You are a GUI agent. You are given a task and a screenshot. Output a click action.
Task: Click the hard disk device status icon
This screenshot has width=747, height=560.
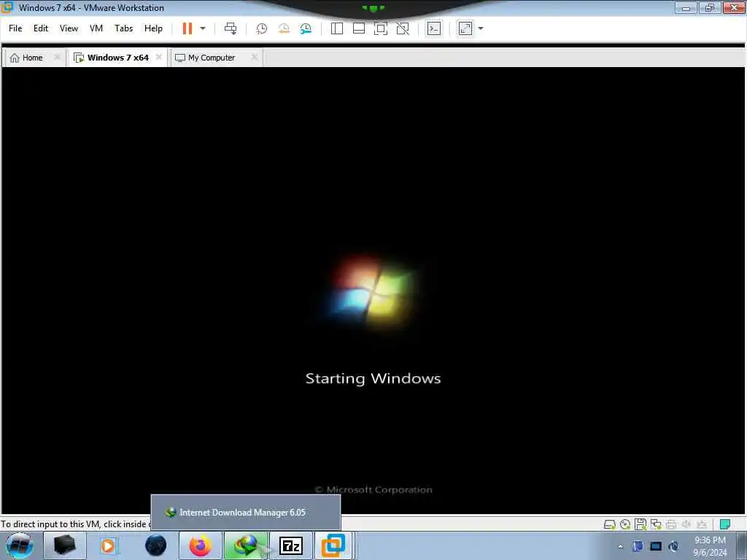click(x=609, y=525)
